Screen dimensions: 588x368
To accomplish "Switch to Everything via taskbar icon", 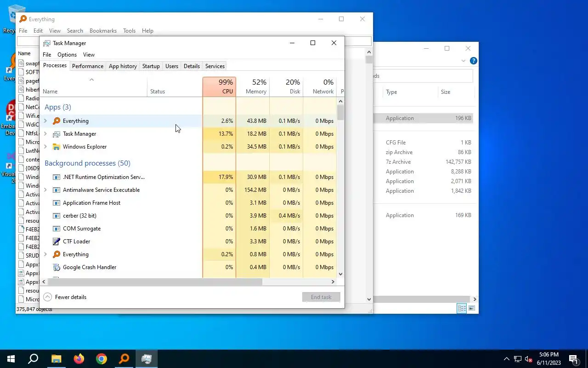I will (124, 359).
